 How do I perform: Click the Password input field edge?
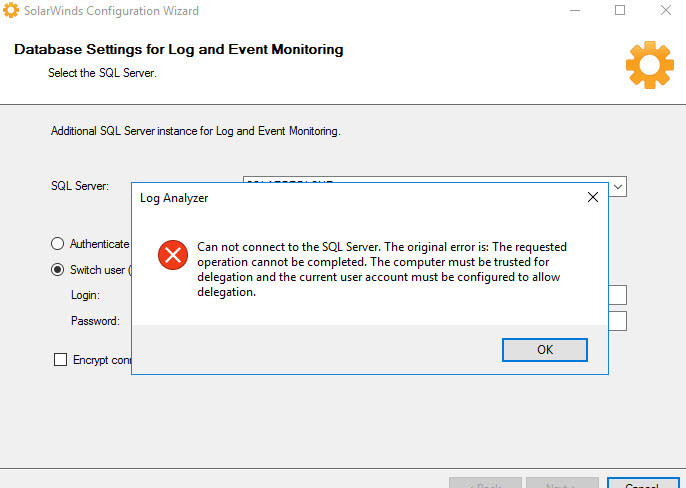(x=618, y=321)
